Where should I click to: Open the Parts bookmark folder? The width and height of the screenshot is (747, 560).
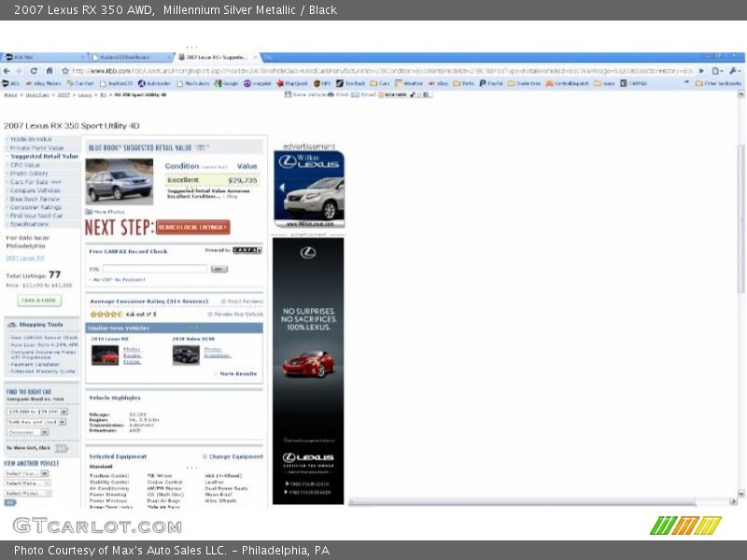pos(463,83)
